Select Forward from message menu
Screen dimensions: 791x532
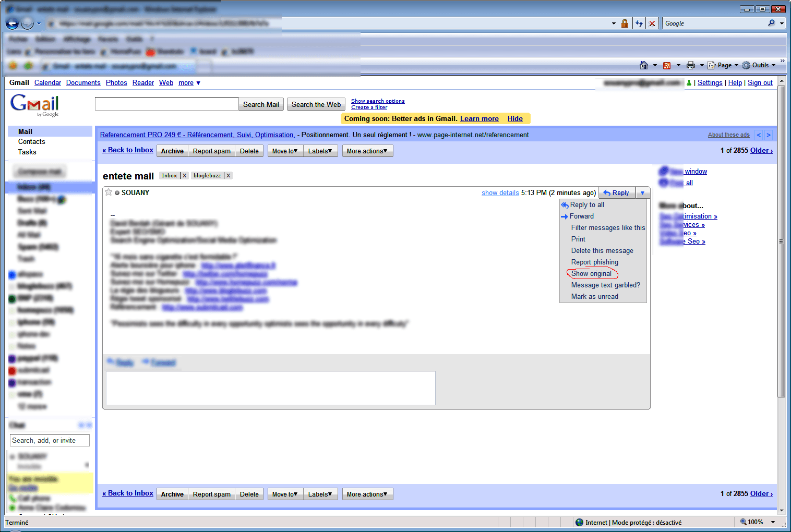pyautogui.click(x=582, y=216)
